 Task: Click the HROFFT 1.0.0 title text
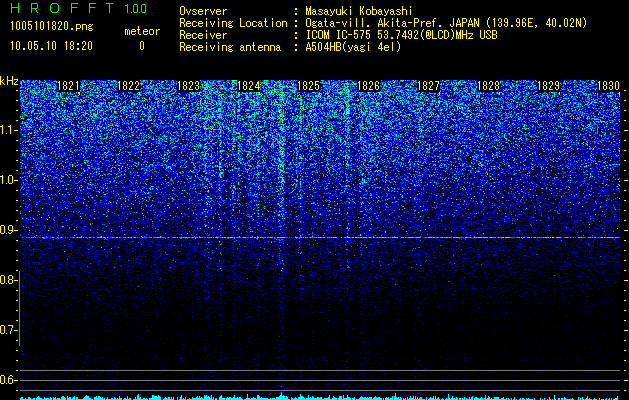point(79,8)
